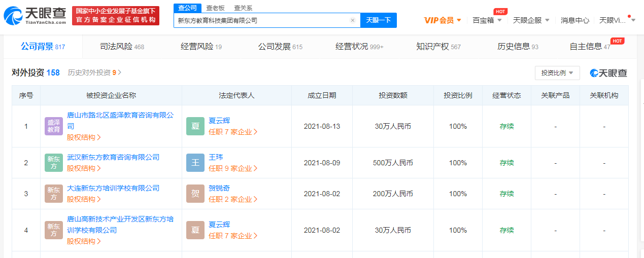The image size is (644, 258).
Task: Click the 新东方 logo in row 2
Action: 54,163
